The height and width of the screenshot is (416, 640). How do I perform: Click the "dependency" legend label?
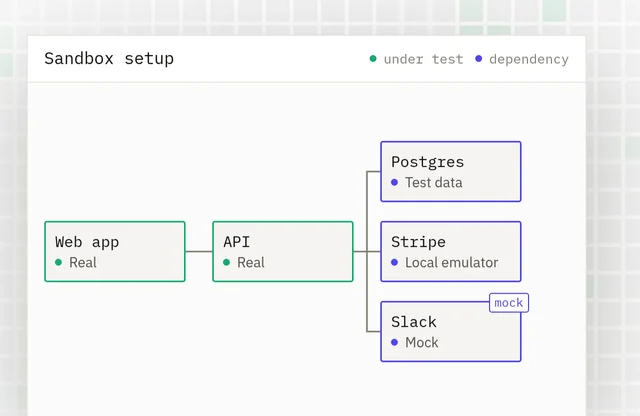[x=529, y=60]
